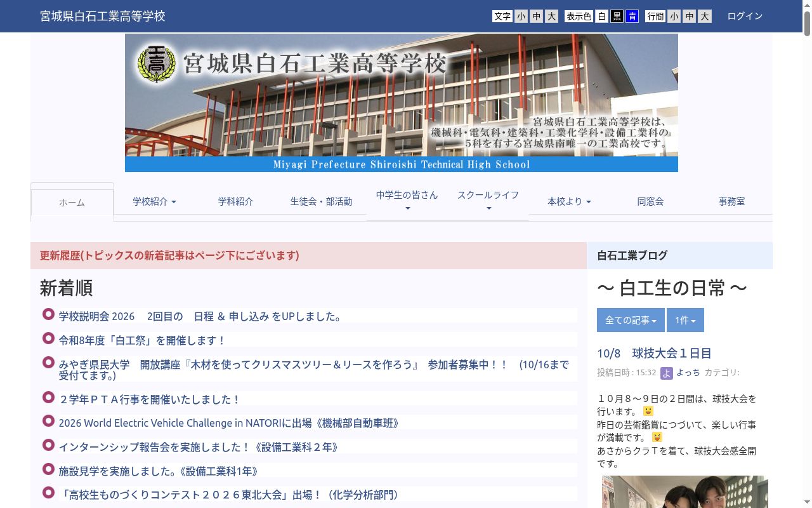812x508 pixels.
Task: Open the 学科紹介 page
Action: (x=235, y=201)
